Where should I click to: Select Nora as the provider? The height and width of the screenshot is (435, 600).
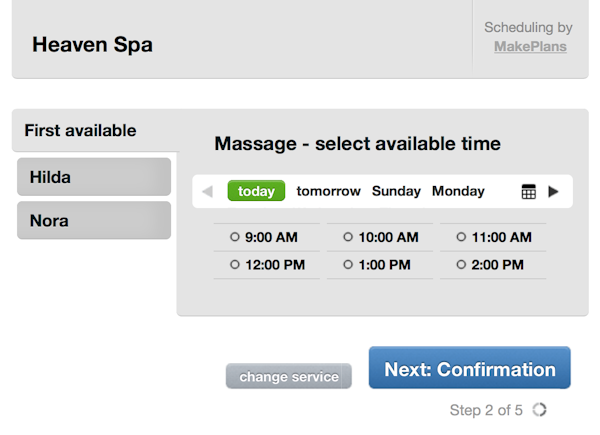(x=94, y=221)
